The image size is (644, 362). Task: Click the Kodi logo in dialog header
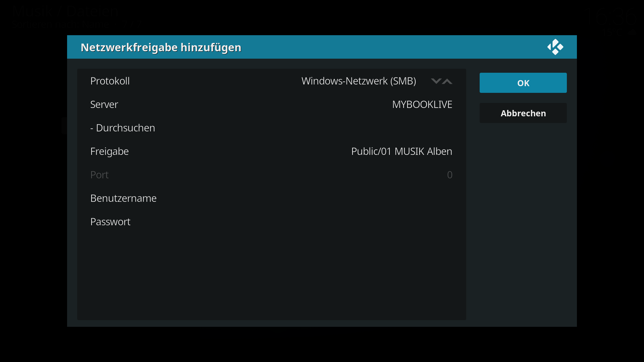coord(555,47)
